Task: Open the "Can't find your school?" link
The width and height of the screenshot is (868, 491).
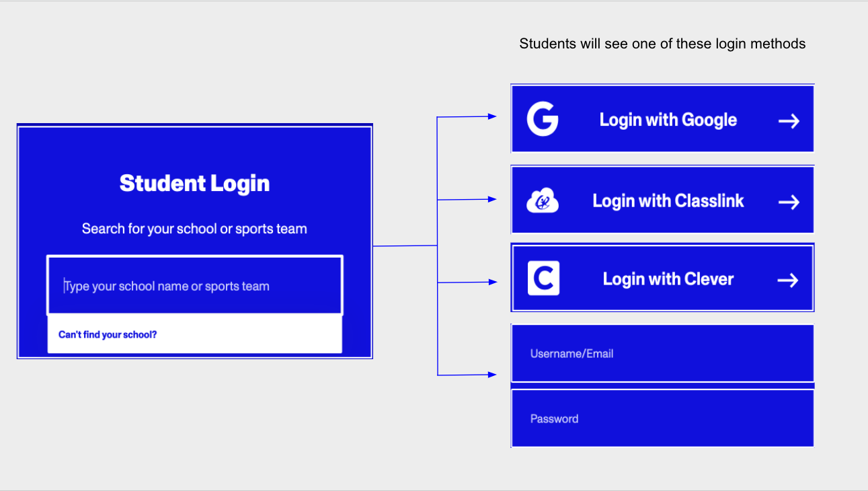Action: (108, 334)
